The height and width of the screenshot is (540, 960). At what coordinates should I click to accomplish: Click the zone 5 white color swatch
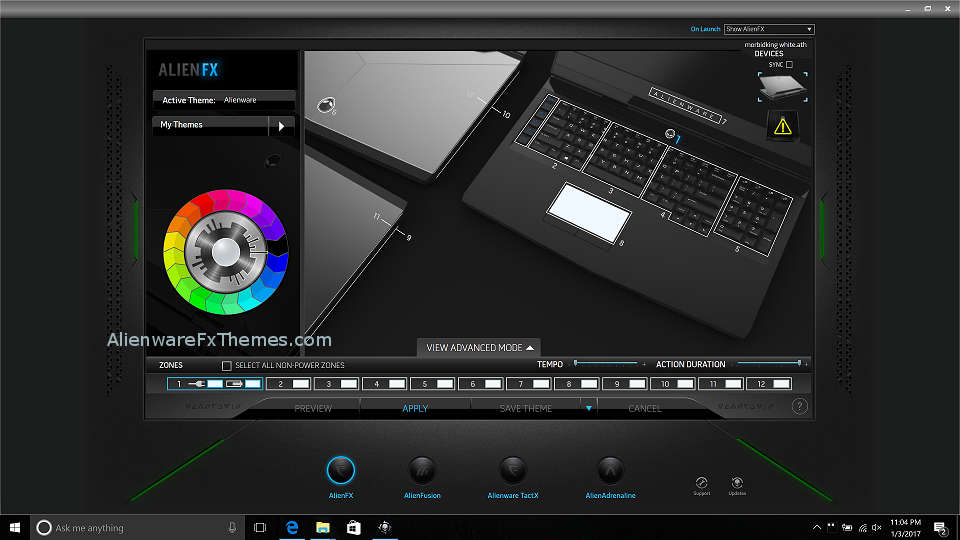click(444, 384)
